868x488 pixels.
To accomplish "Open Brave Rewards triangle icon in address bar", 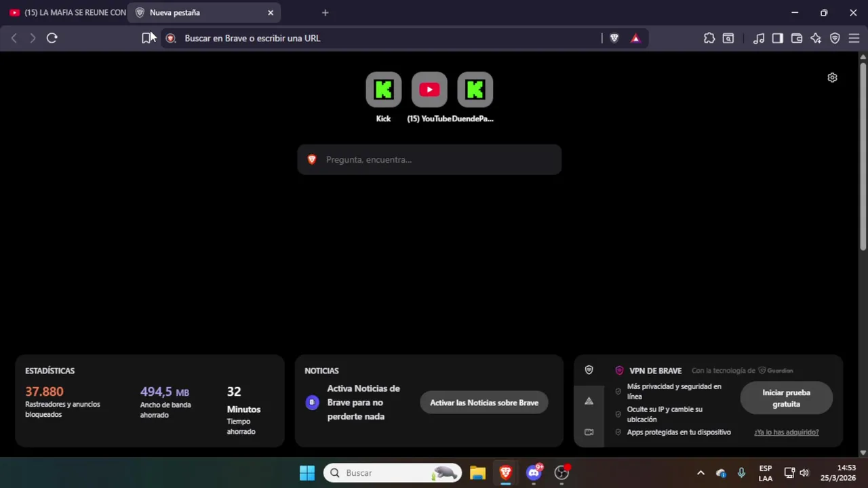I will (635, 38).
